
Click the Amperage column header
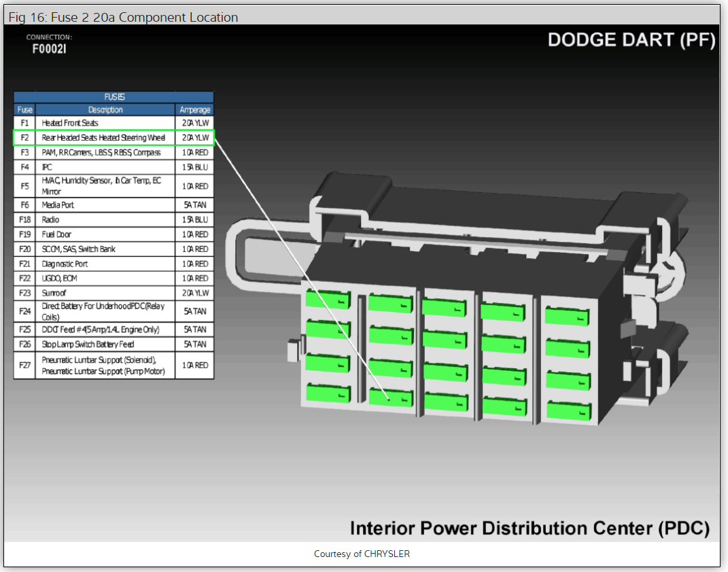pos(194,109)
